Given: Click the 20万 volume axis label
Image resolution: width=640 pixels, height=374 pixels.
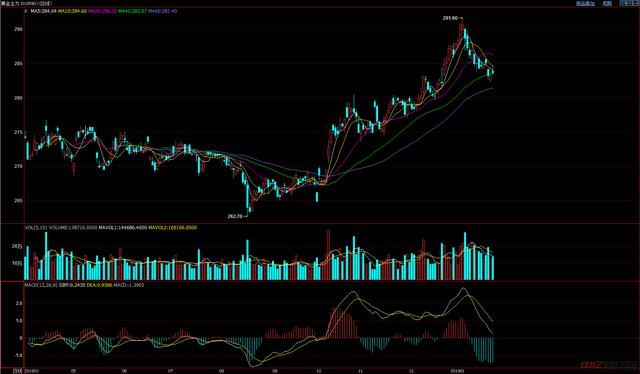Looking at the screenshot, I should click(18, 247).
